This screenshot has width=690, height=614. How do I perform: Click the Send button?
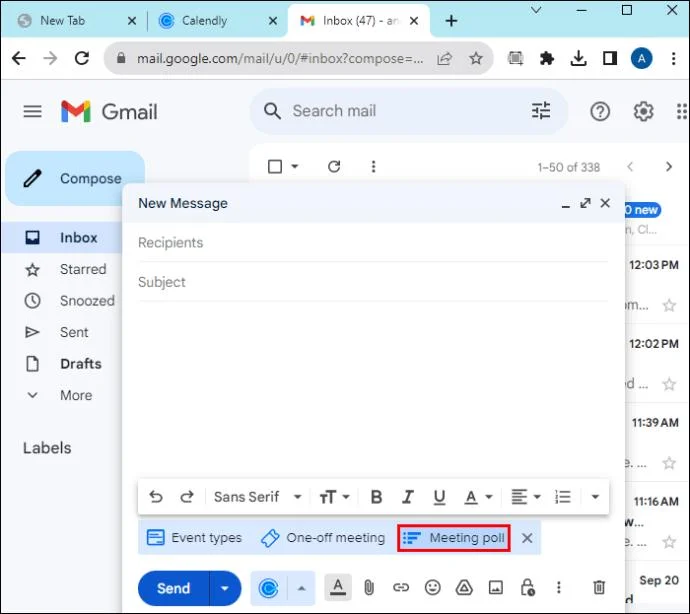click(x=174, y=588)
